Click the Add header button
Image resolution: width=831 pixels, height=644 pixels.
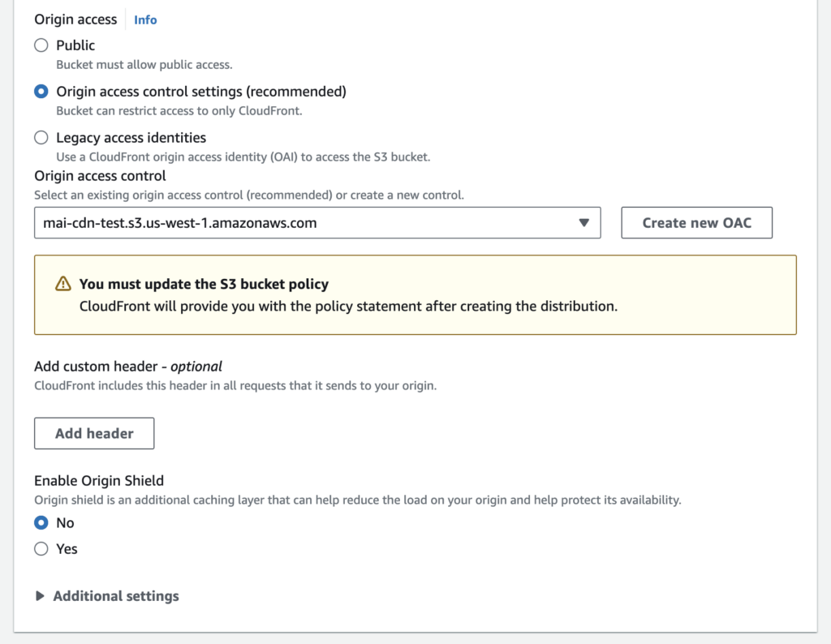pyautogui.click(x=94, y=433)
